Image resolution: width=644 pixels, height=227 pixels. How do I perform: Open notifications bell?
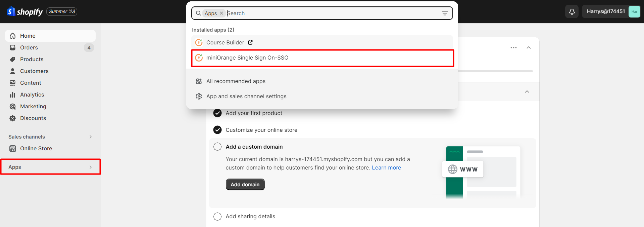[x=572, y=11]
